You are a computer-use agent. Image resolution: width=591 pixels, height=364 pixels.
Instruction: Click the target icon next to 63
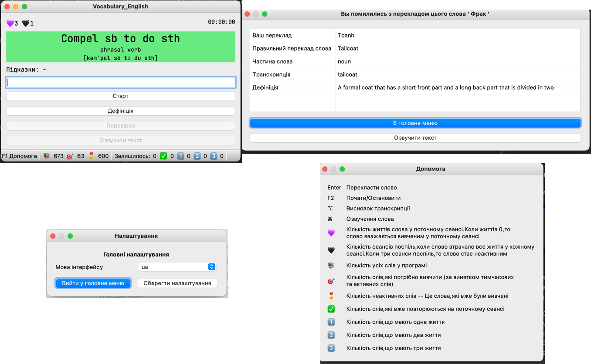[x=70, y=156]
